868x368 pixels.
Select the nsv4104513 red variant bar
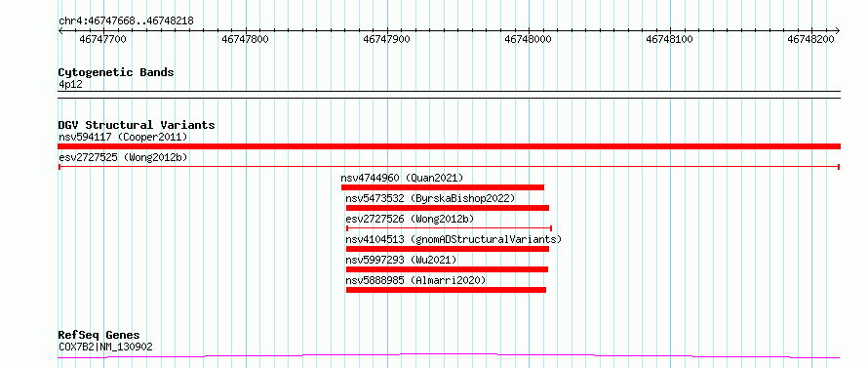(x=448, y=249)
